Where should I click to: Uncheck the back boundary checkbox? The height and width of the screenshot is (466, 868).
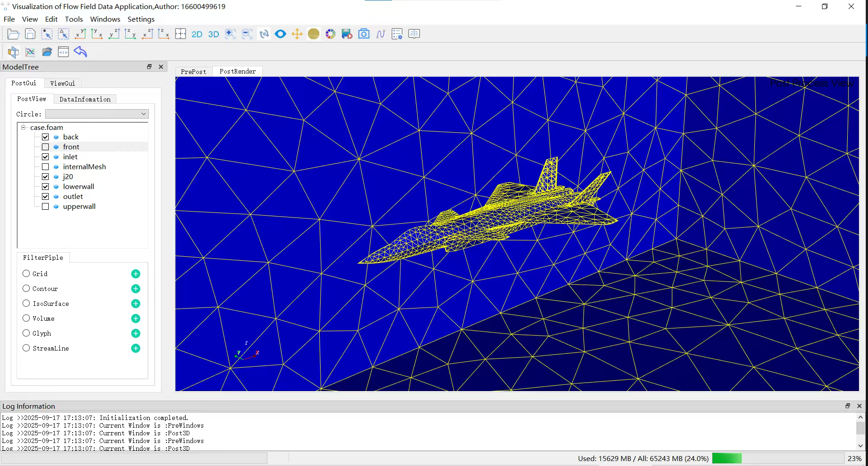pyautogui.click(x=46, y=137)
